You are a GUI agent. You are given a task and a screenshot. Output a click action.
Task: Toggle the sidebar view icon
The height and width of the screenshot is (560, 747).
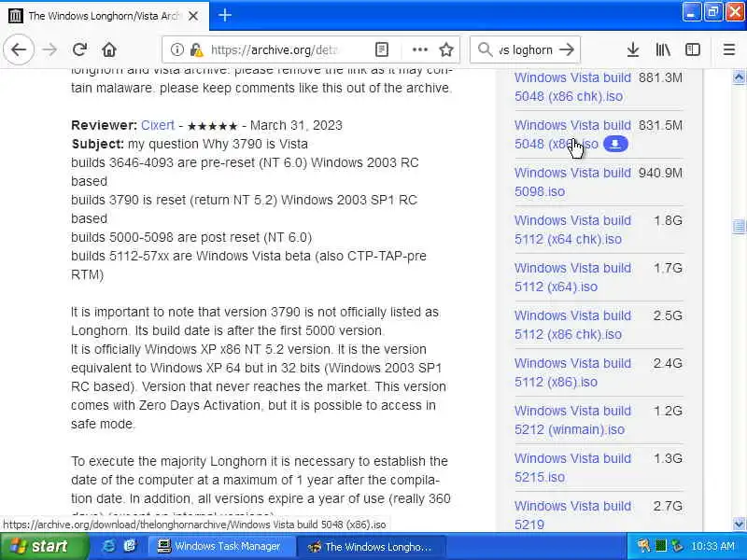(693, 49)
